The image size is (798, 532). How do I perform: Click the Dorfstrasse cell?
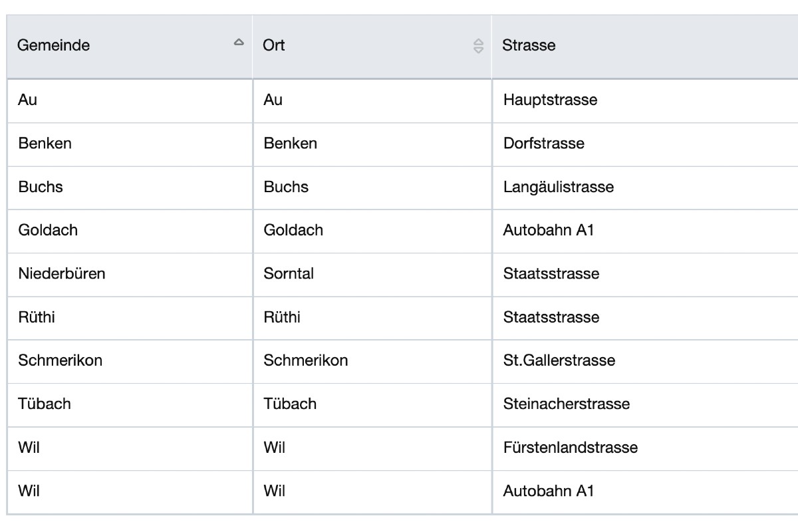[x=543, y=144]
